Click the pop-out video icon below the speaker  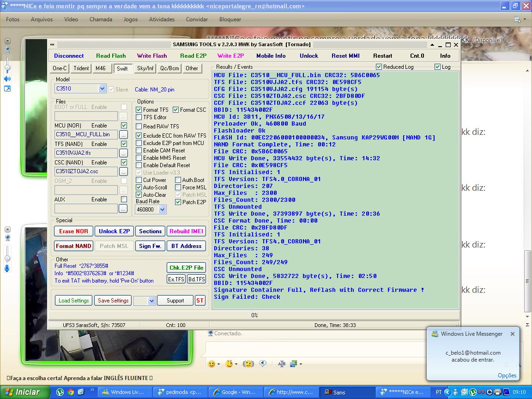point(7,89)
